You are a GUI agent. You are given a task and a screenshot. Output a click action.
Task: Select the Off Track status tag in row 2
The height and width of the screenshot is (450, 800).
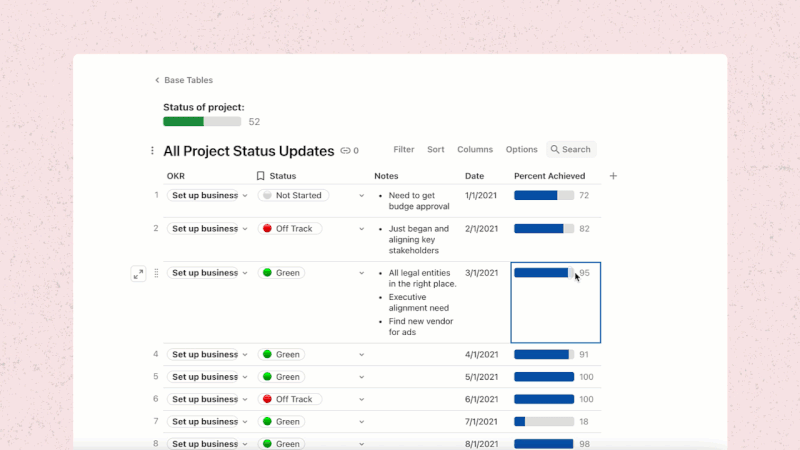coord(288,229)
